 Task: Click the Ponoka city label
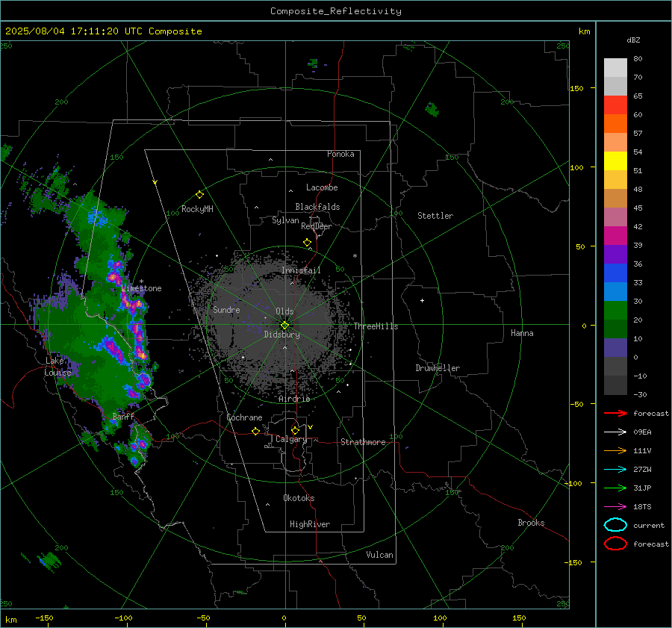pos(340,154)
